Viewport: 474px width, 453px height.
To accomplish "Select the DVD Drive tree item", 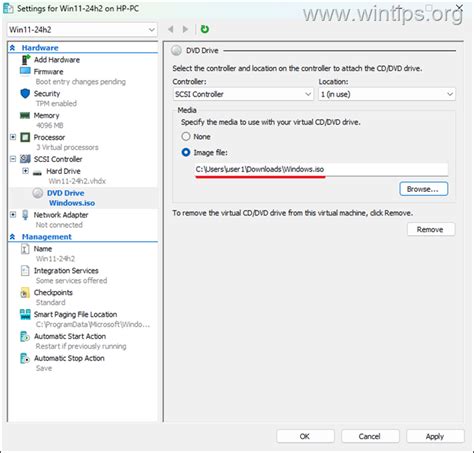I will [x=66, y=193].
